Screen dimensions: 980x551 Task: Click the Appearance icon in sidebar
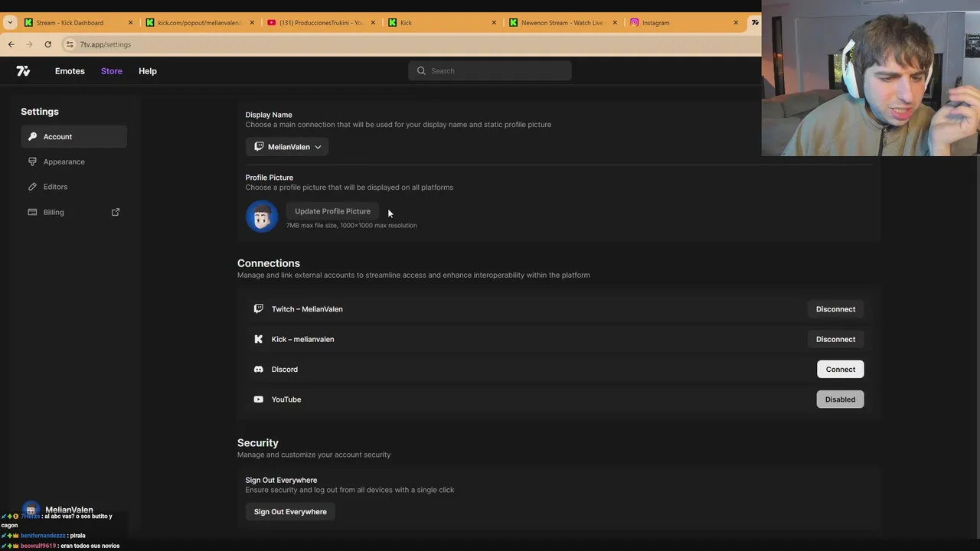(x=32, y=161)
